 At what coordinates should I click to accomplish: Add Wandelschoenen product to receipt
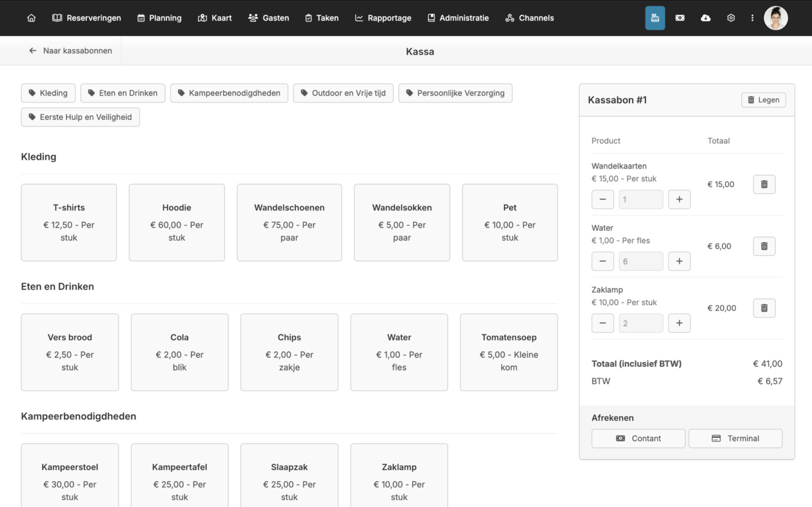289,222
